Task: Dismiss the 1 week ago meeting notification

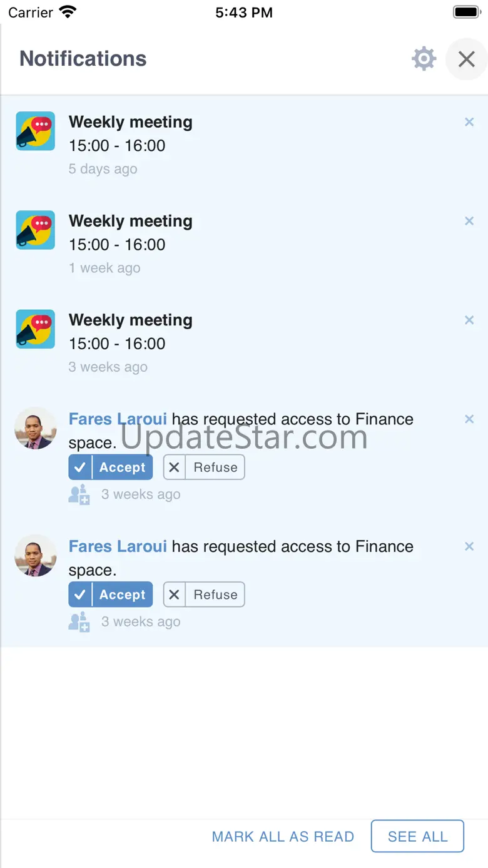Action: [x=469, y=221]
